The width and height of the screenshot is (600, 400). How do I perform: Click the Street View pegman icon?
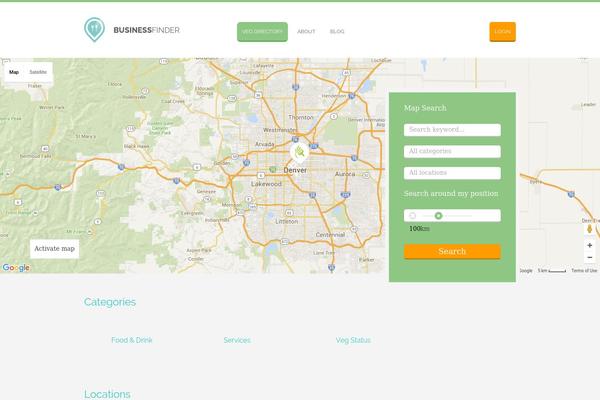[589, 229]
